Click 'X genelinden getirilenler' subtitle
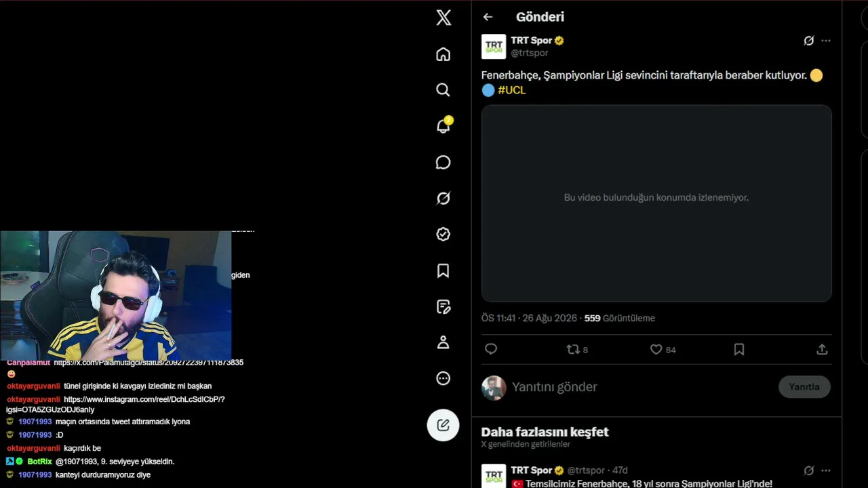 [526, 445]
